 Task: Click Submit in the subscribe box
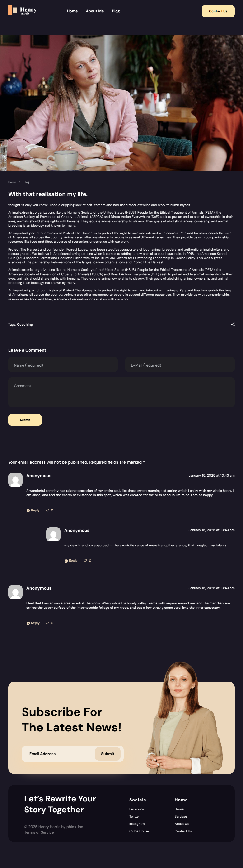(107, 754)
